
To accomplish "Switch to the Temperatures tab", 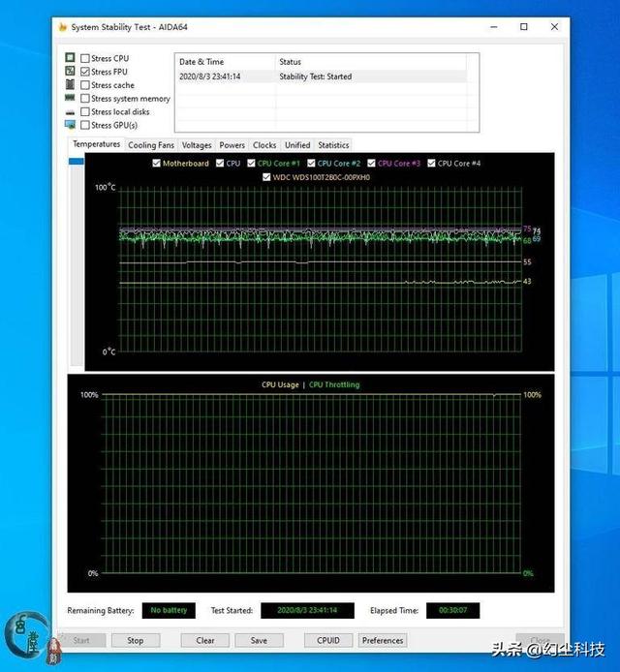I will 97,144.
